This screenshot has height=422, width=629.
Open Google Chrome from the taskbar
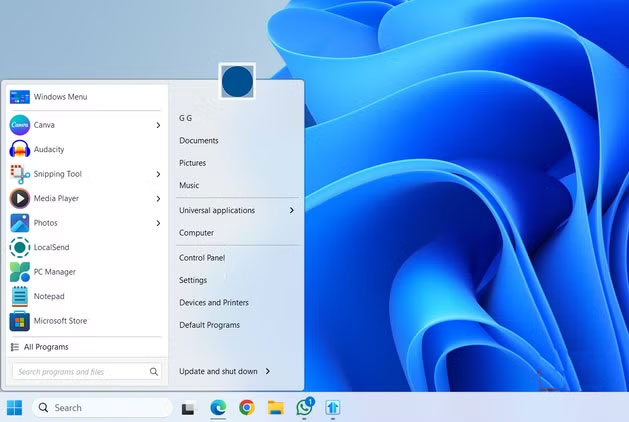tap(246, 408)
